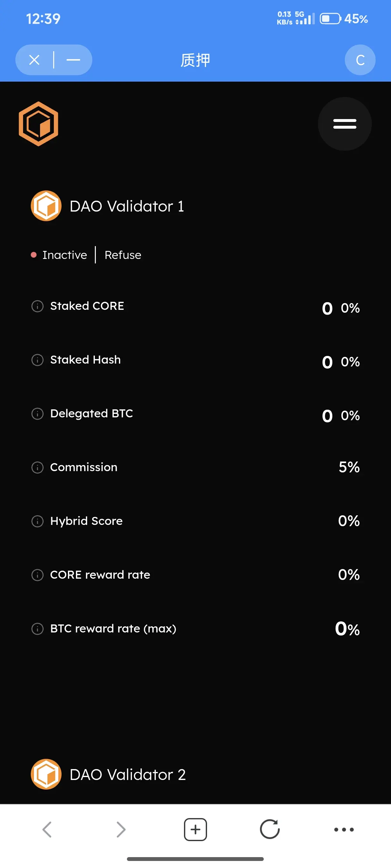Click the DAO Validator 1 avatar icon
The width and height of the screenshot is (391, 868).
pos(46,206)
